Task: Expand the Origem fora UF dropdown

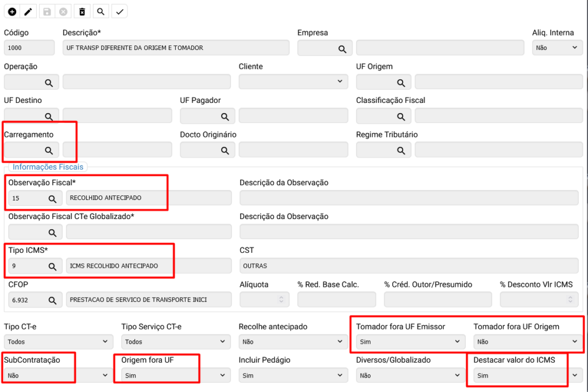Action: [175, 375]
